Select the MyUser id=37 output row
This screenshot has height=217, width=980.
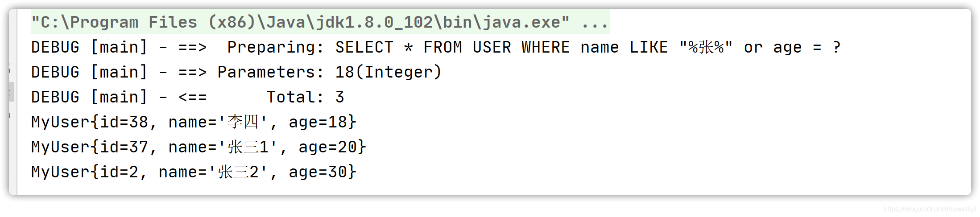pos(198,147)
